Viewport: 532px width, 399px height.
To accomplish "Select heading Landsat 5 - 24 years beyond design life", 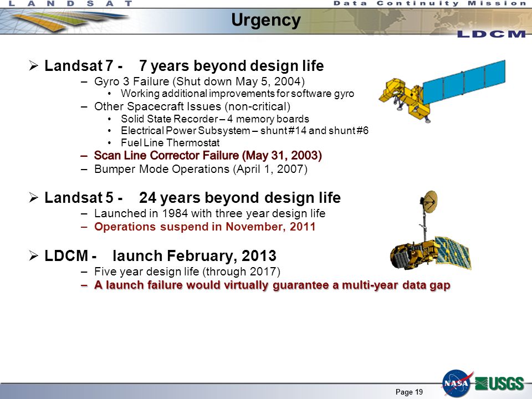I will 192,197.
